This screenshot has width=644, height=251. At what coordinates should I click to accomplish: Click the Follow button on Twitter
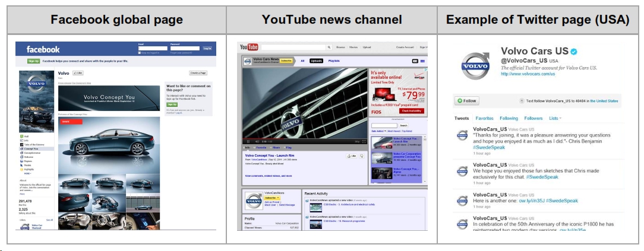466,100
